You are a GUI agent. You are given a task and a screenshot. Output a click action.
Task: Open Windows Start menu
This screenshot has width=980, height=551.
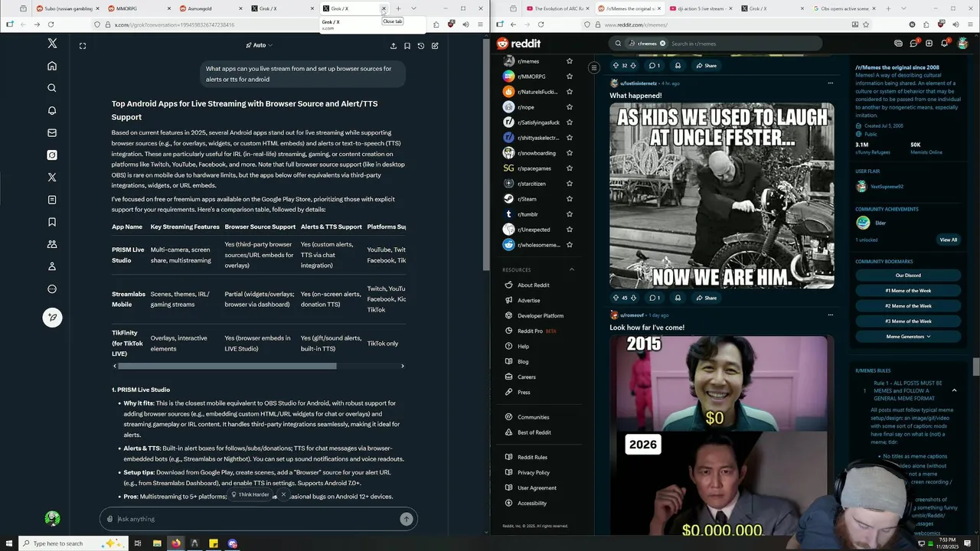click(9, 543)
